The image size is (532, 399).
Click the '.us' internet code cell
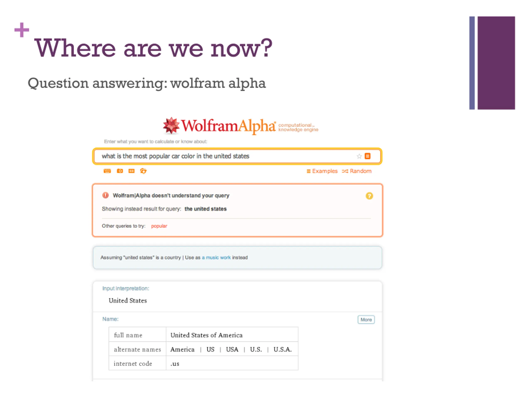point(175,364)
